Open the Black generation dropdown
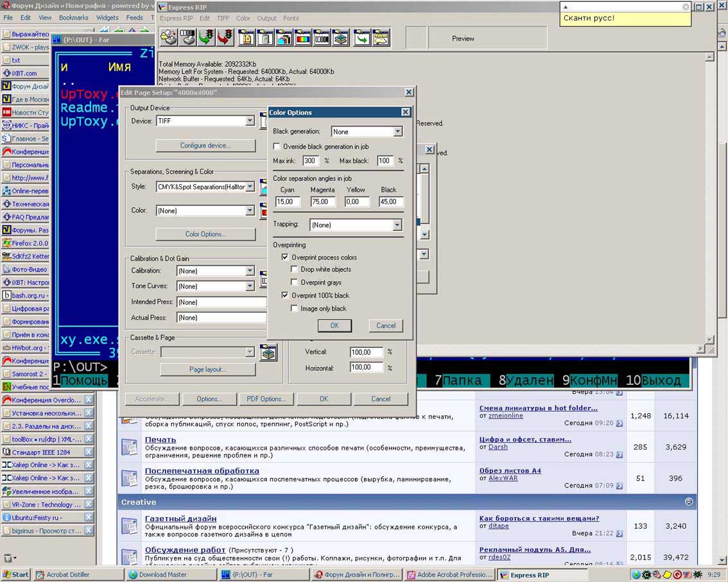728x582 pixels. pos(397,132)
